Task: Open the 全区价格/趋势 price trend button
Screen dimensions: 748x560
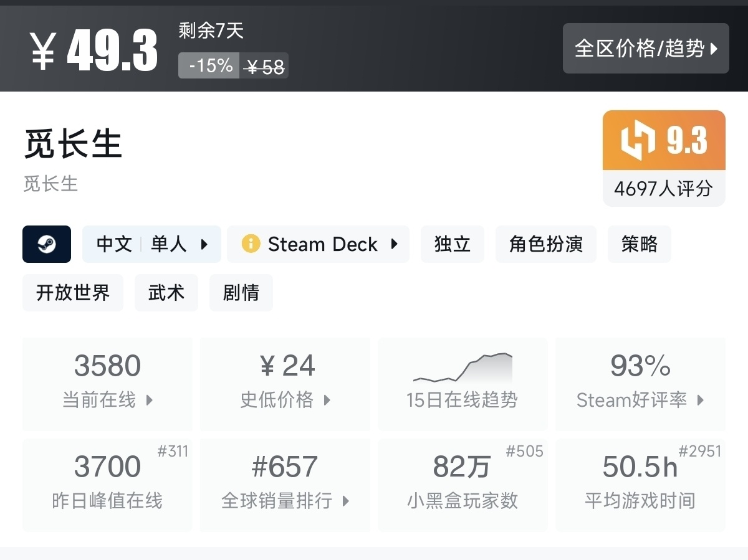Action: [646, 49]
